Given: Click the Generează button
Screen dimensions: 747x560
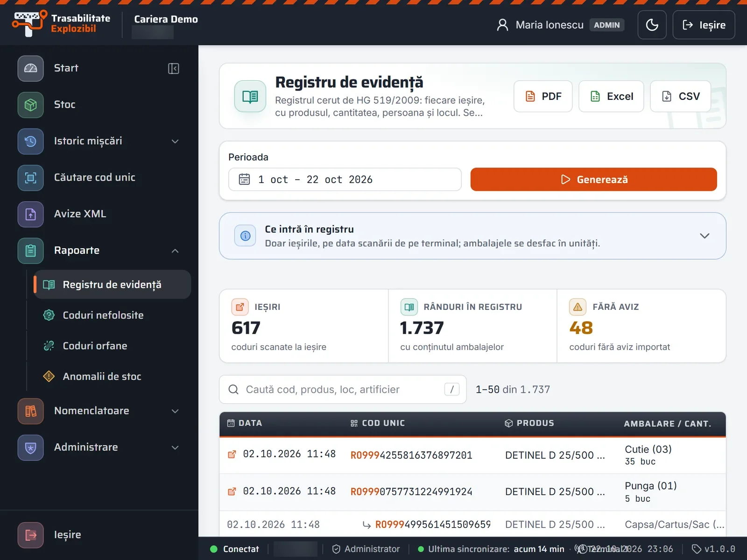Looking at the screenshot, I should 593,179.
